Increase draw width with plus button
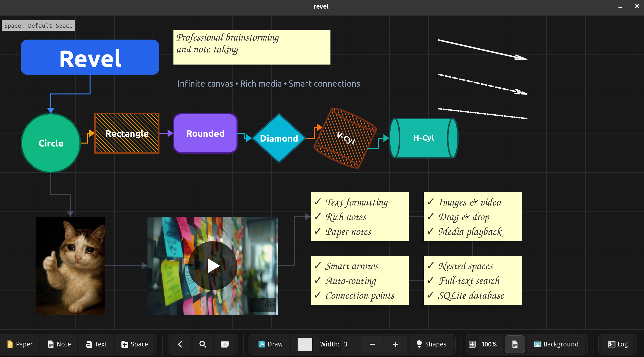The width and height of the screenshot is (644, 357). pyautogui.click(x=395, y=344)
